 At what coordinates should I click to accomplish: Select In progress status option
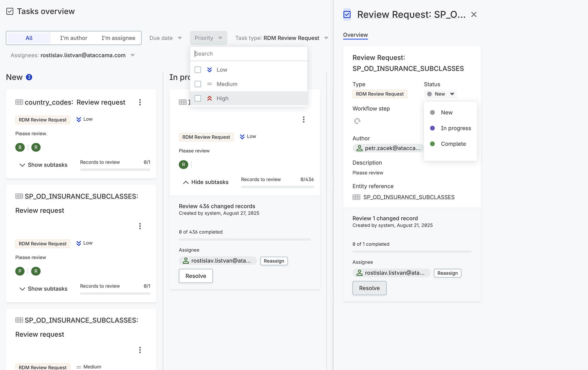(455, 128)
